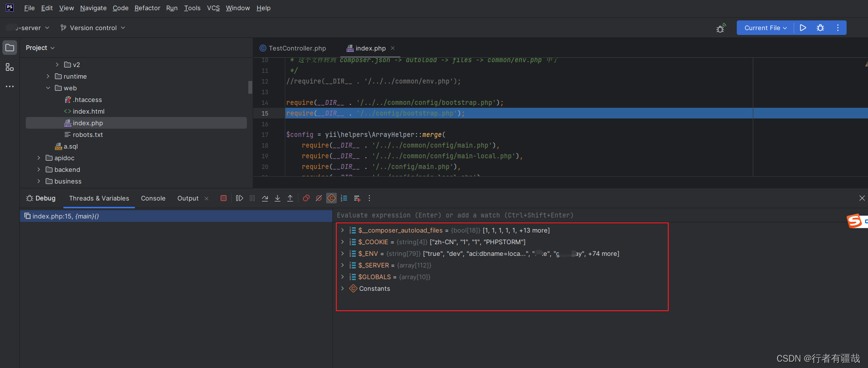
Task: Step into the function
Action: (278, 198)
